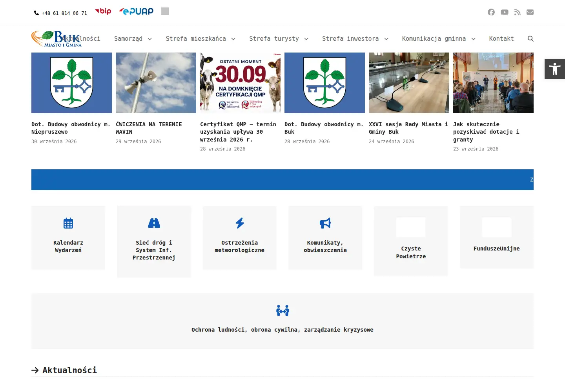
Task: Open the Czyste Powietrze tile label
Action: [411, 252]
